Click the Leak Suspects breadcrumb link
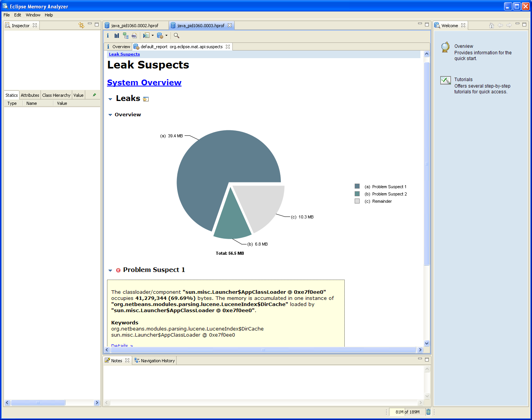Viewport: 532px width, 420px height. pyautogui.click(x=124, y=54)
